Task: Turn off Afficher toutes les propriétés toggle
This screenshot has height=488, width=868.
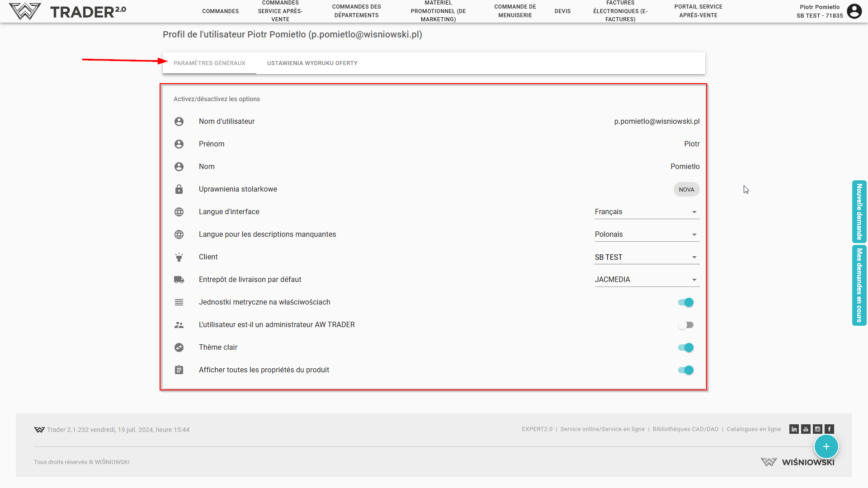Action: coord(686,370)
